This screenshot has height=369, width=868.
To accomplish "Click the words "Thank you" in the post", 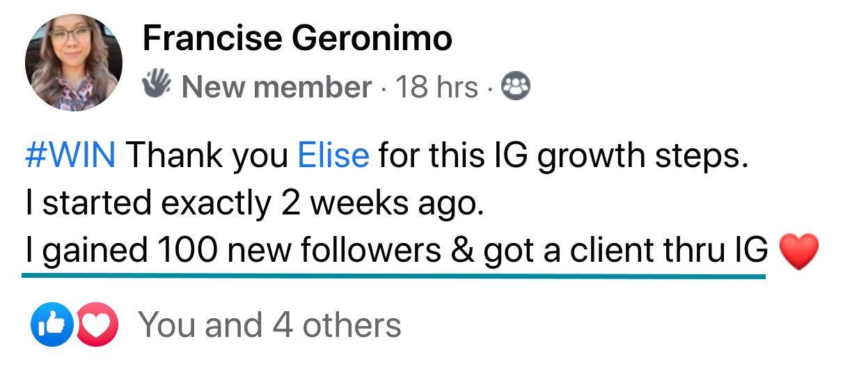I will (207, 156).
